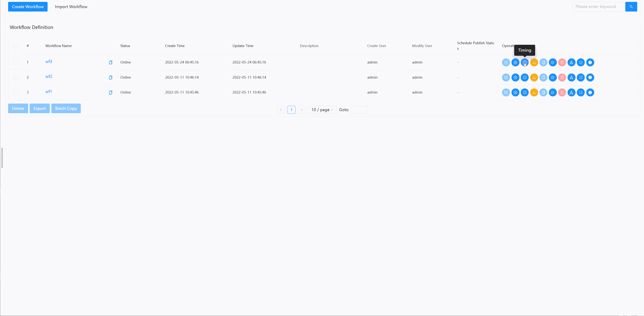Open version info icon for wf1
Image resolution: width=644 pixels, height=316 pixels.
pyautogui.click(x=590, y=92)
